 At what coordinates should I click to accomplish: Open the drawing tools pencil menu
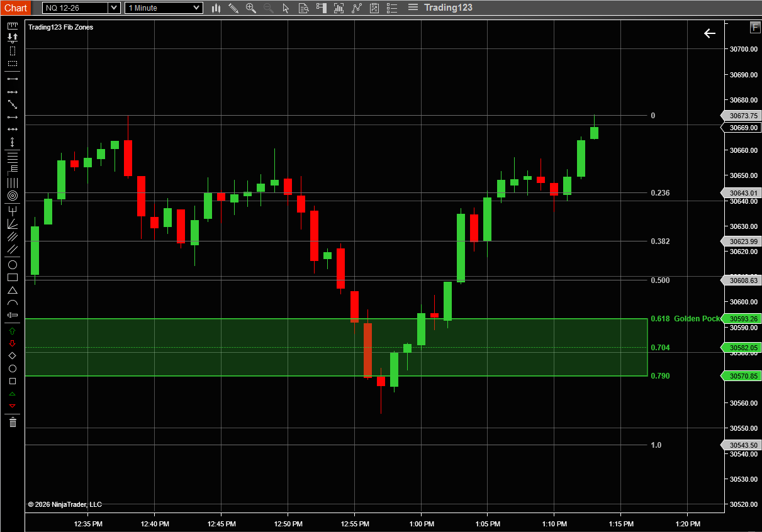click(x=233, y=8)
